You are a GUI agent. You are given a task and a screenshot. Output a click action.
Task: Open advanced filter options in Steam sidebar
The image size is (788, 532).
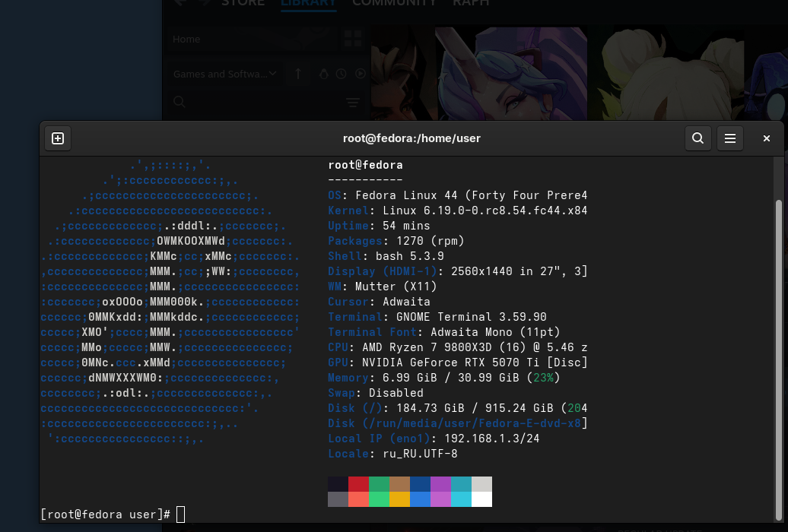(353, 103)
